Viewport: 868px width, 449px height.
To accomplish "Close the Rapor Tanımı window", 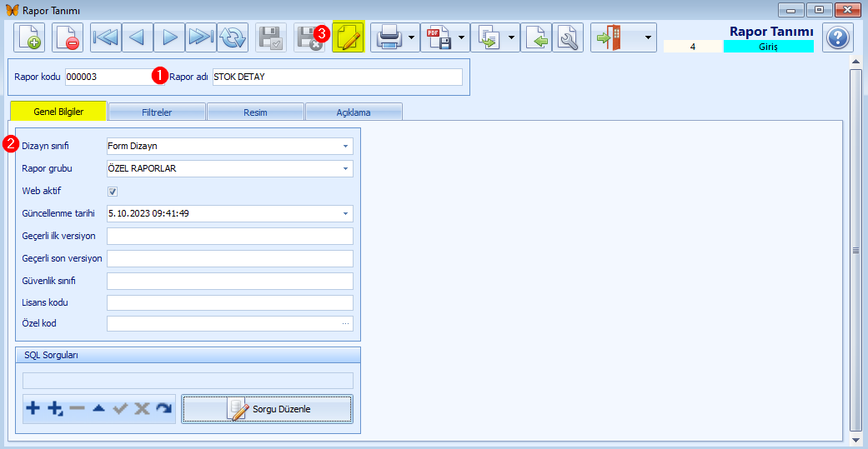I will pos(847,9).
